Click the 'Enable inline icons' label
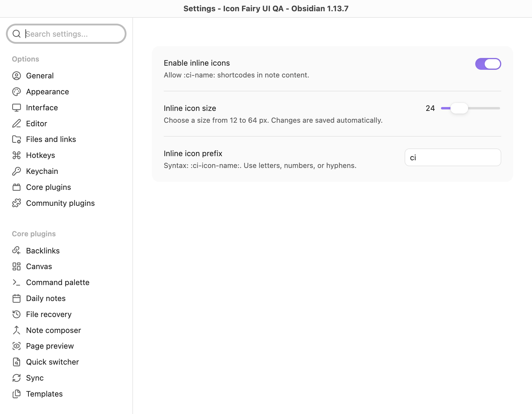532x414 pixels. point(197,63)
